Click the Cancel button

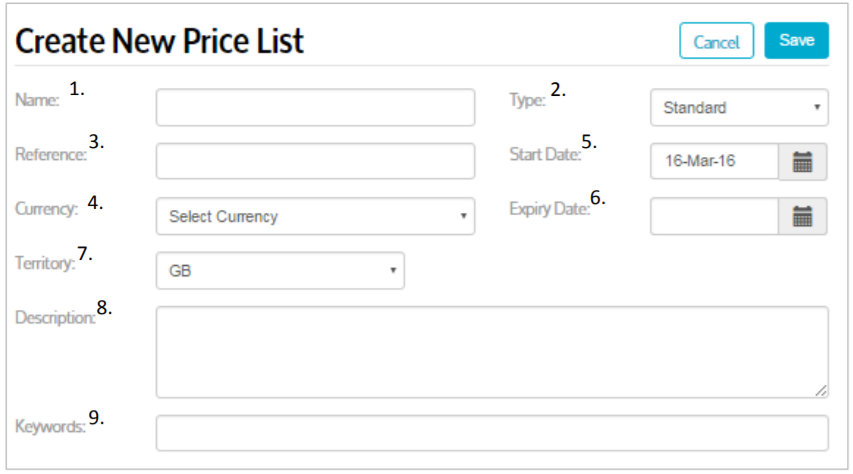pyautogui.click(x=716, y=41)
